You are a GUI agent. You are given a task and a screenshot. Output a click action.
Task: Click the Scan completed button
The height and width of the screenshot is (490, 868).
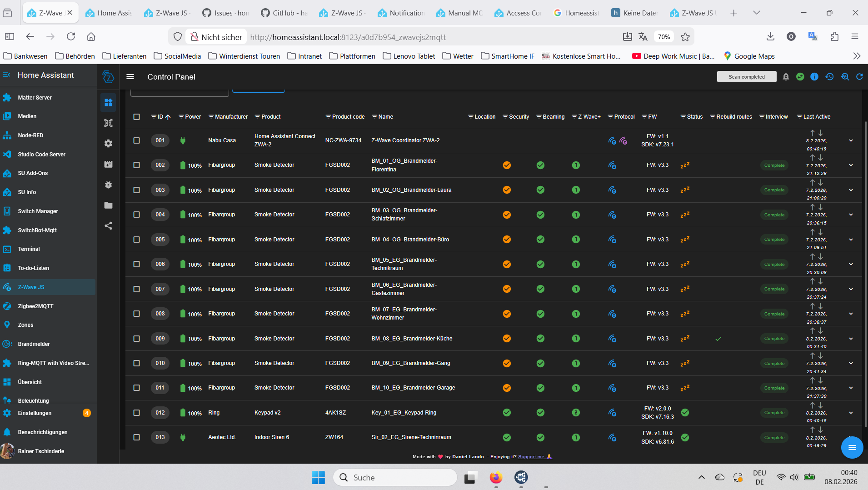coord(746,77)
